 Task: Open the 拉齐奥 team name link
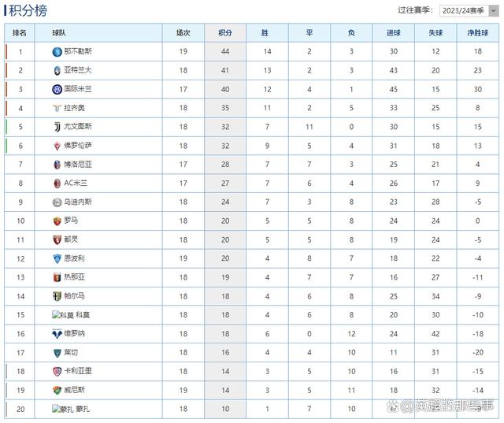click(x=75, y=108)
